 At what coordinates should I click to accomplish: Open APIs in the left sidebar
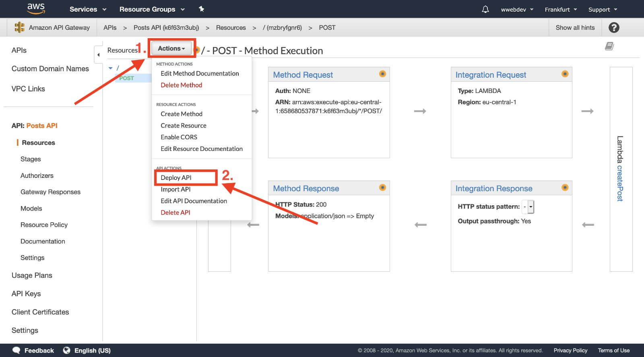click(x=19, y=50)
